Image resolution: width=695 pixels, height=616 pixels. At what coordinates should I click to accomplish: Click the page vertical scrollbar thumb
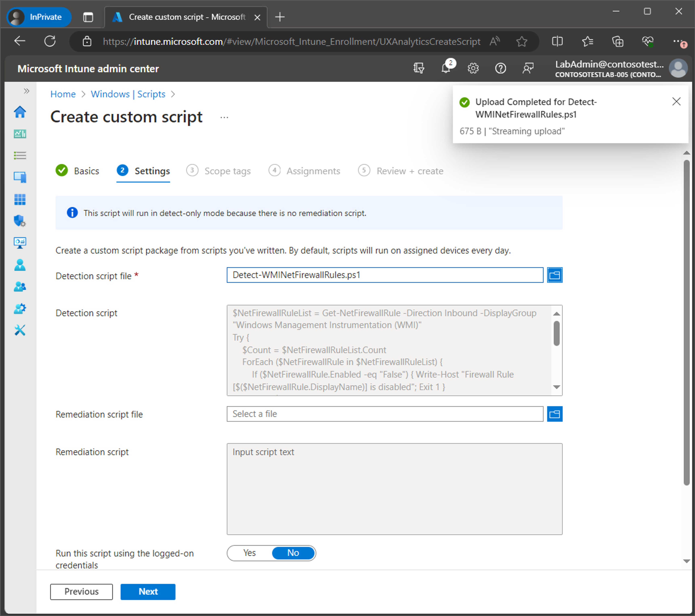click(x=686, y=322)
